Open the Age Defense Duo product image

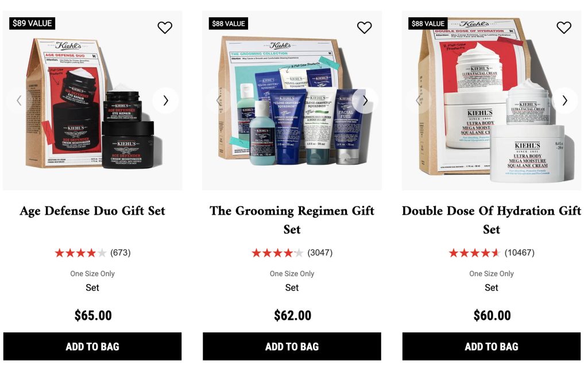(x=92, y=100)
